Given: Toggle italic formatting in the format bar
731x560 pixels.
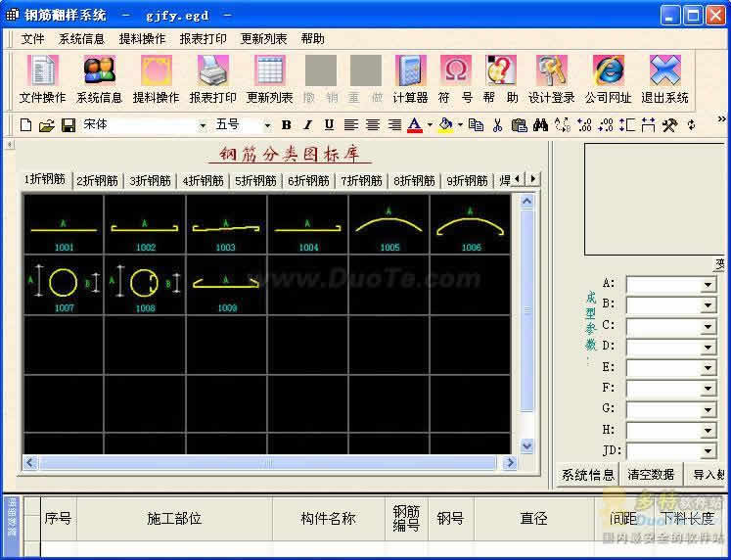Looking at the screenshot, I should 307,125.
